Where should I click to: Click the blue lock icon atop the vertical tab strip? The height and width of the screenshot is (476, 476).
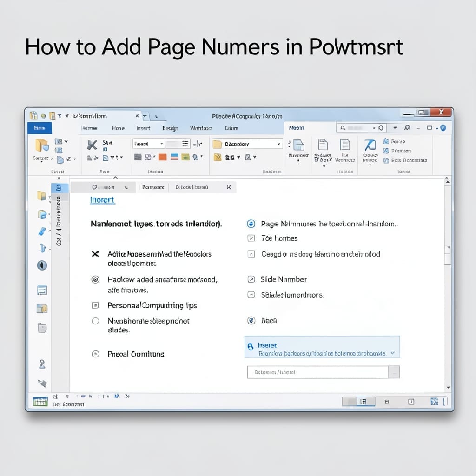(x=59, y=188)
